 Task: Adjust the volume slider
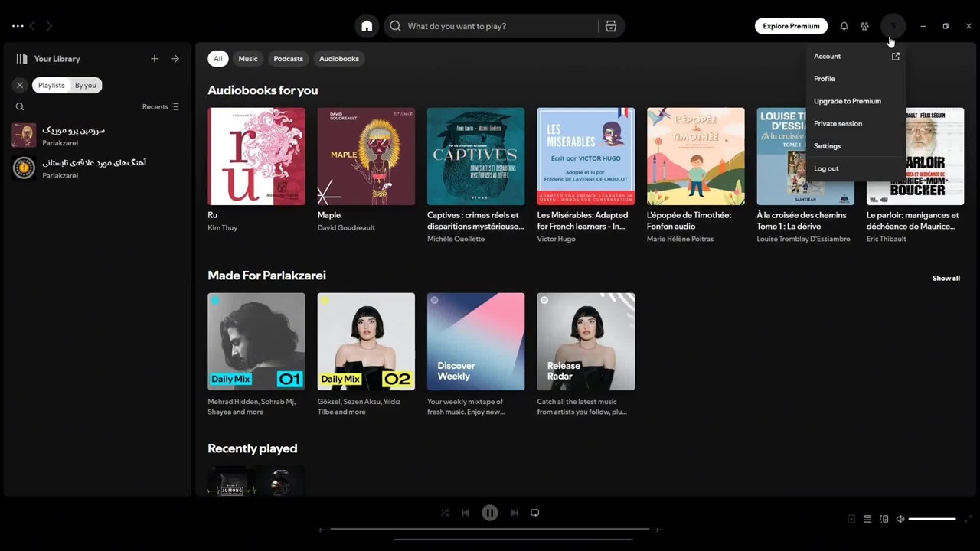(x=932, y=519)
